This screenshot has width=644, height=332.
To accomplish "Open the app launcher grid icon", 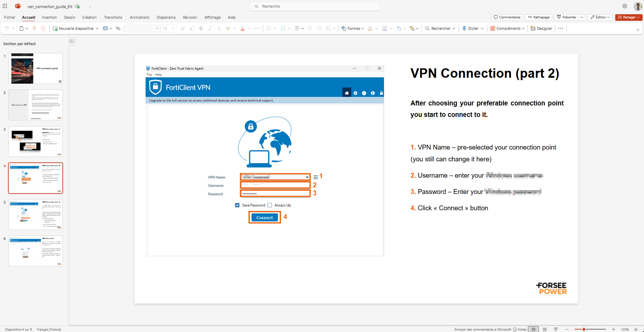I will (5, 6).
